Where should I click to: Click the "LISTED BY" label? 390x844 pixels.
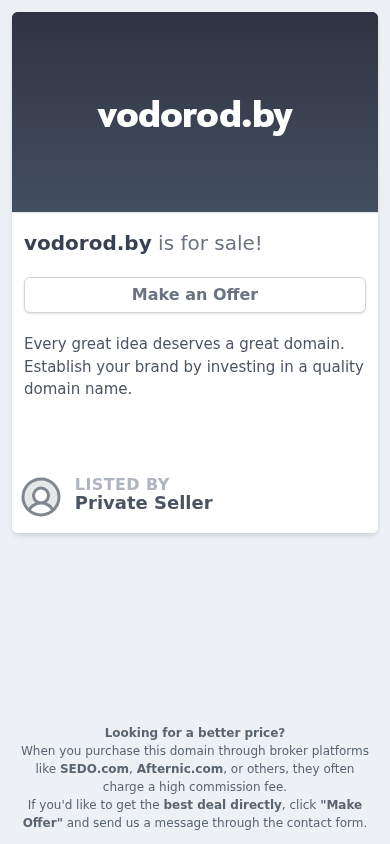click(122, 484)
